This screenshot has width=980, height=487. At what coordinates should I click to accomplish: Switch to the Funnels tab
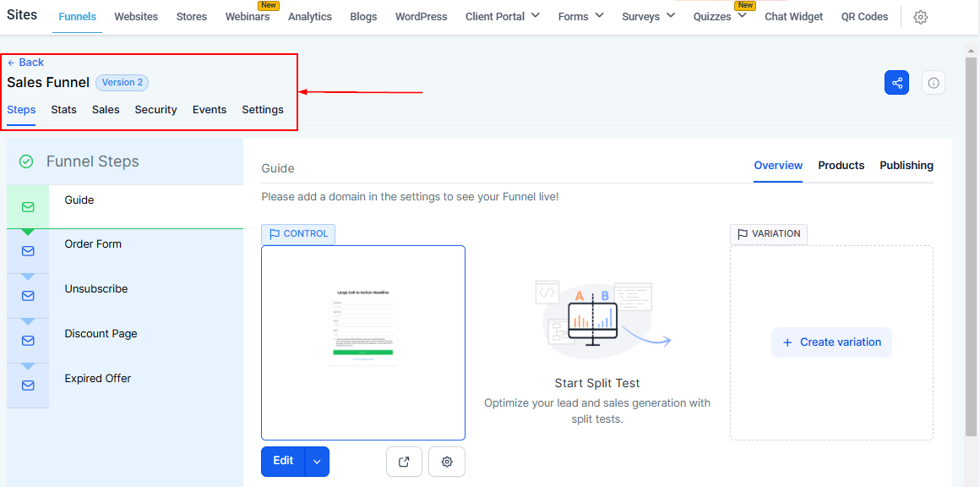click(x=78, y=17)
